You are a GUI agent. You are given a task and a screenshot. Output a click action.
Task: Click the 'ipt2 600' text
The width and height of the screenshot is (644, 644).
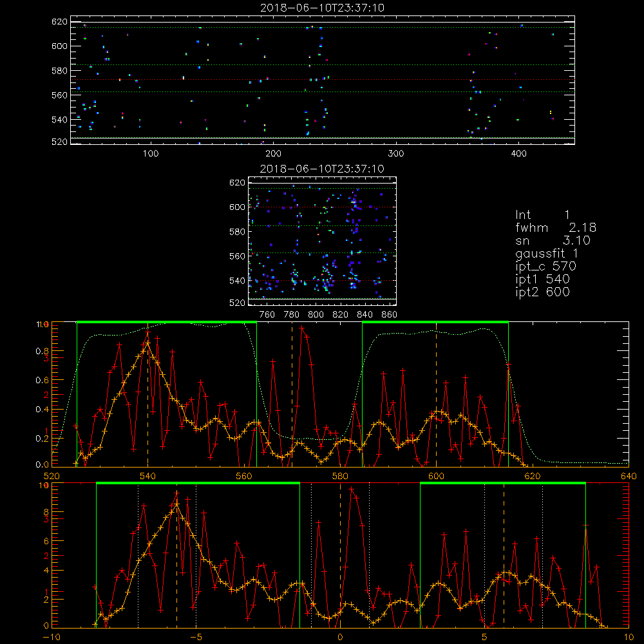pos(542,292)
